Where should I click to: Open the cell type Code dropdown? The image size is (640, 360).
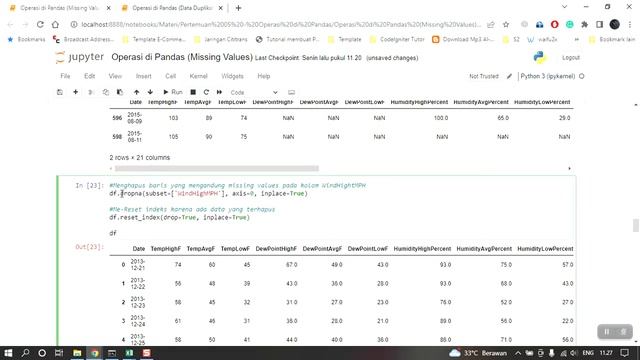tap(253, 93)
